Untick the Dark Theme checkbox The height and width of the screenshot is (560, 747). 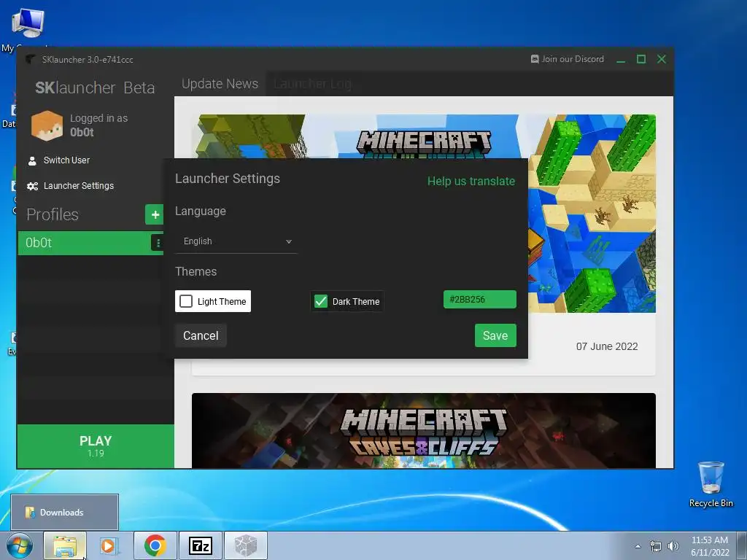(x=321, y=301)
